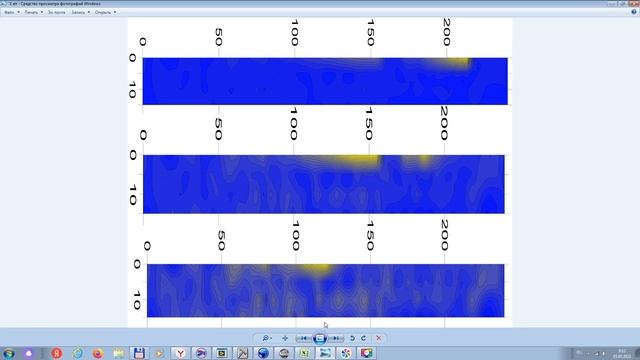Click the '150' axis label of bottom plot
This screenshot has width=640, height=360.
[x=370, y=236]
